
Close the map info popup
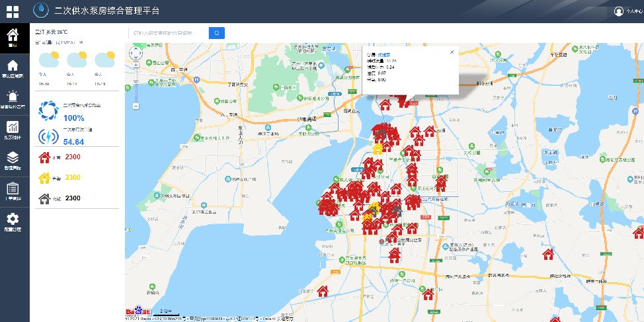pyautogui.click(x=452, y=52)
